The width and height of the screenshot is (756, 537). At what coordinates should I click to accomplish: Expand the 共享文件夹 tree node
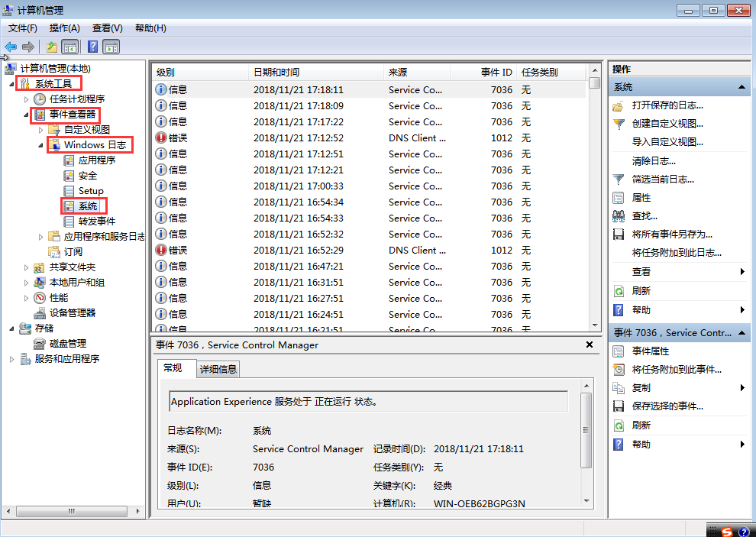(x=27, y=267)
